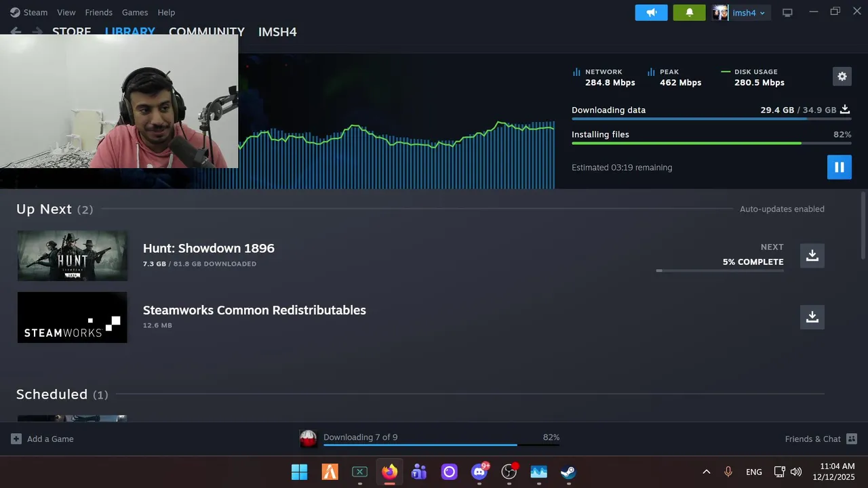Open Excel from the taskbar
This screenshot has height=488, width=868.
(359, 472)
